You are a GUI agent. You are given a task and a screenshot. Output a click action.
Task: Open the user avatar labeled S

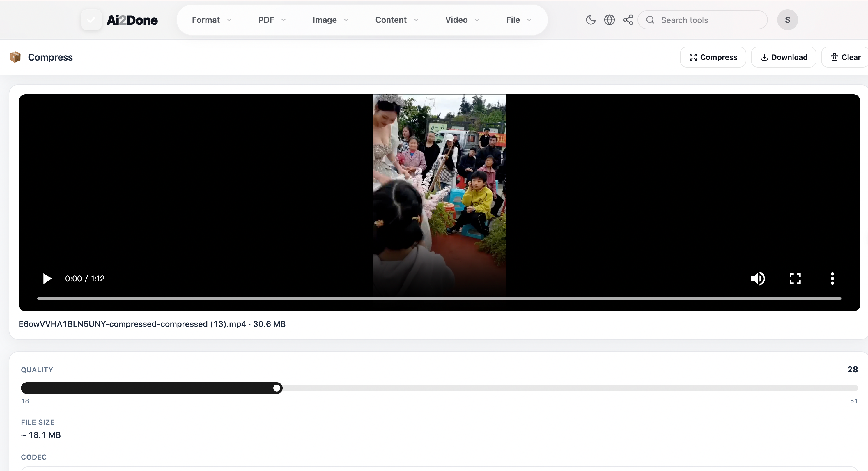coord(787,20)
